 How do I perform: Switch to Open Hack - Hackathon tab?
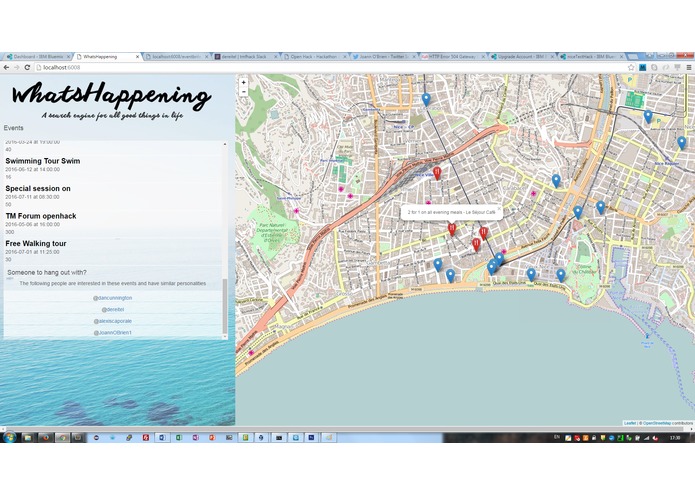314,57
